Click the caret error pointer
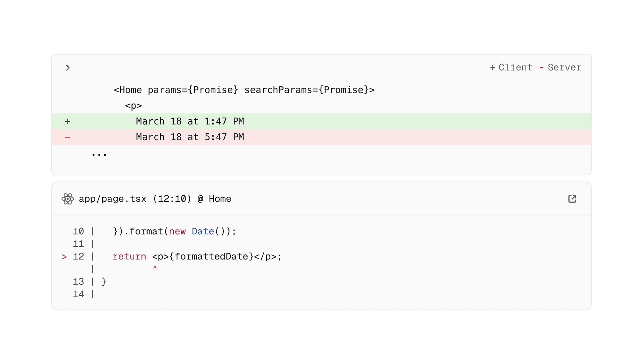 [x=155, y=268]
